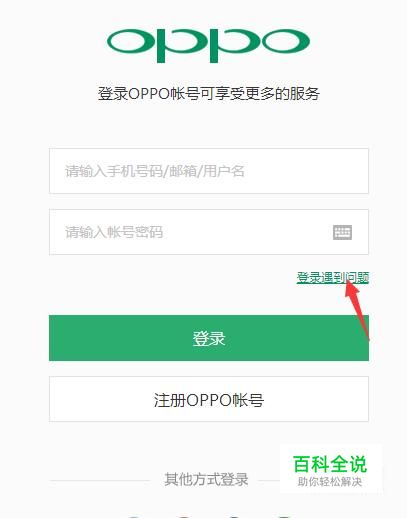Viewport: 407px width, 518px height.
Task: Open the virtual keyboard icon in password field
Action: click(x=342, y=232)
